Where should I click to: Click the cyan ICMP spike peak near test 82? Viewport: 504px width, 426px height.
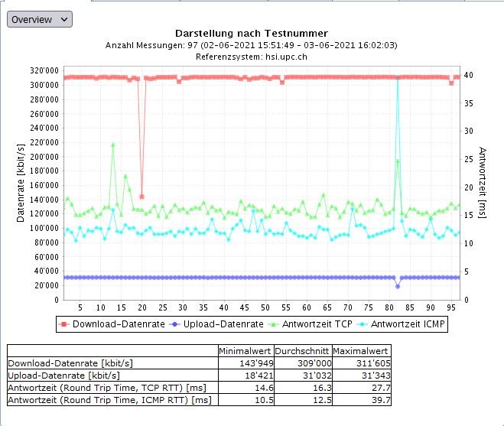tap(398, 78)
